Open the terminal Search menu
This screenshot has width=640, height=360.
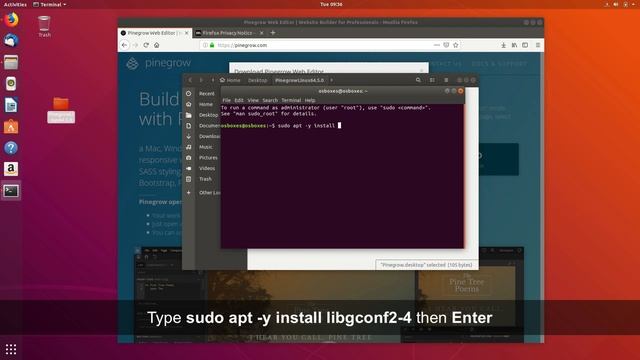point(270,100)
